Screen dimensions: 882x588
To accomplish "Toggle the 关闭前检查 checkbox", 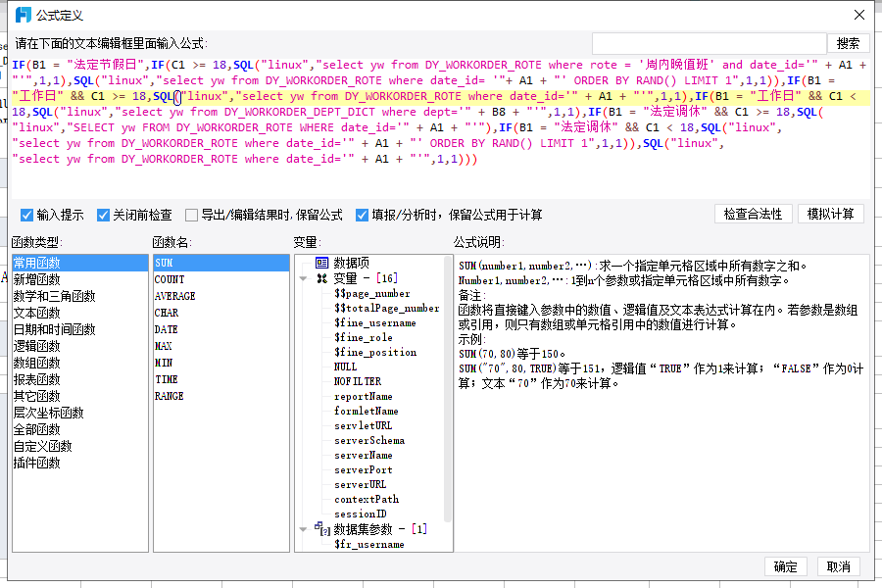I will 103,215.
